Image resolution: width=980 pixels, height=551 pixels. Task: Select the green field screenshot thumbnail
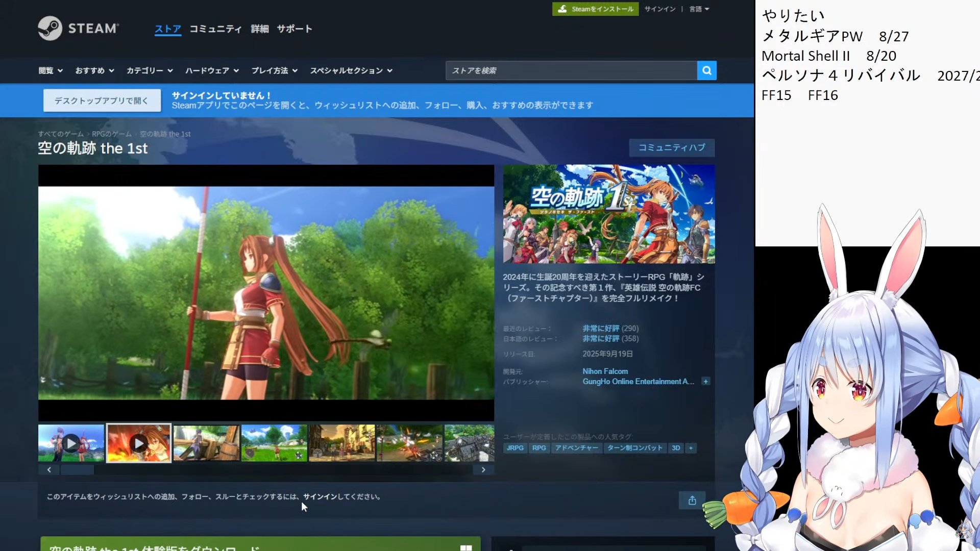(x=274, y=443)
